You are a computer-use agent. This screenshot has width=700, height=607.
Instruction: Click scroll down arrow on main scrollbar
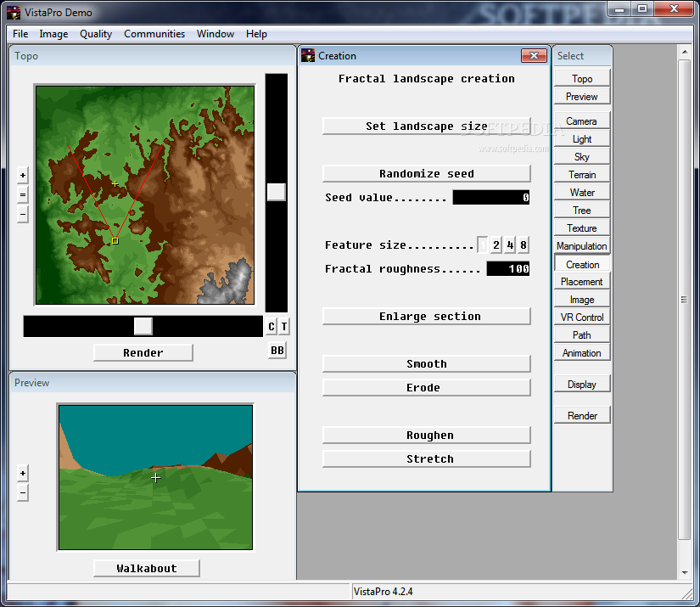685,572
